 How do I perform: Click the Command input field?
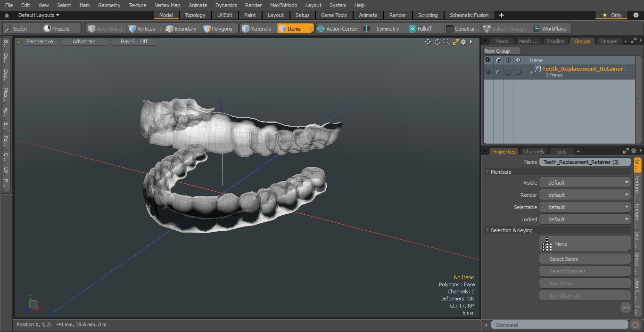[560, 325]
